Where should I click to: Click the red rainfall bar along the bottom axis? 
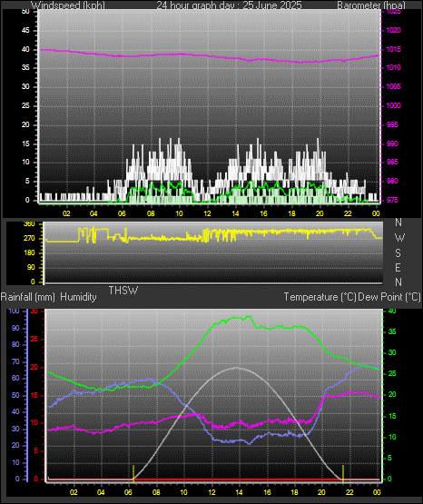tap(237, 479)
